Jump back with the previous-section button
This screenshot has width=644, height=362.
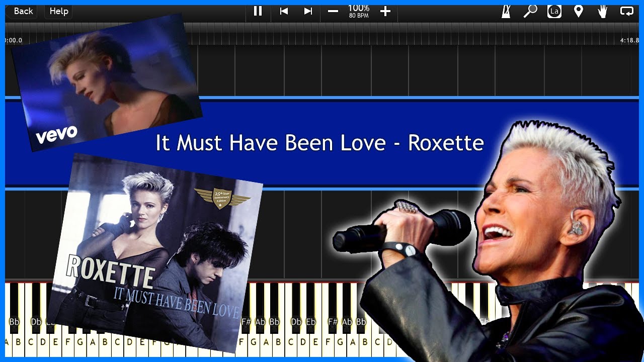[x=284, y=11]
